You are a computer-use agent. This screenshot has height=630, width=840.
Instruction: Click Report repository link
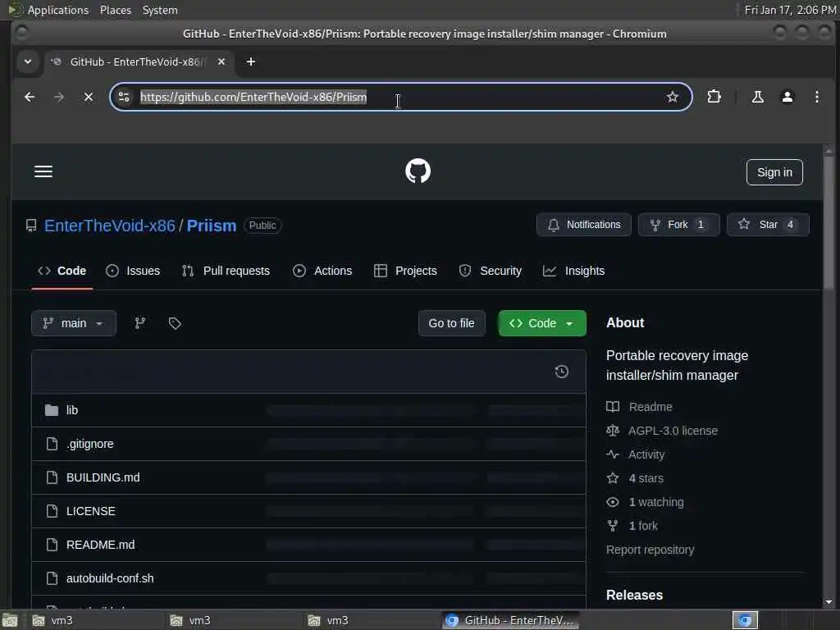click(x=650, y=550)
